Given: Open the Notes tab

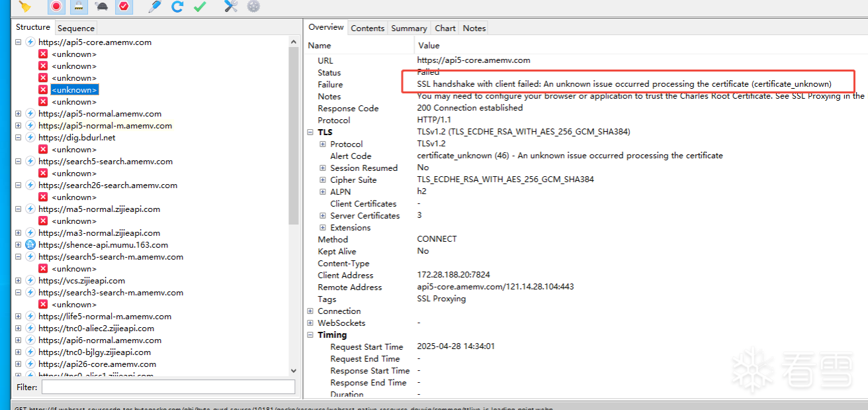Looking at the screenshot, I should [x=474, y=28].
